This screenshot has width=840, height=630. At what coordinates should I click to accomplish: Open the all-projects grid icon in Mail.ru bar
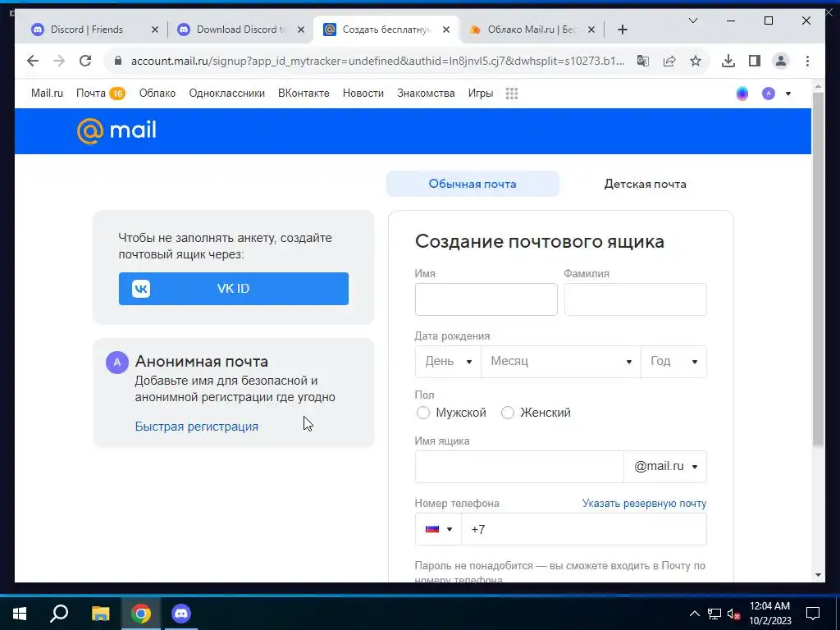tap(512, 94)
